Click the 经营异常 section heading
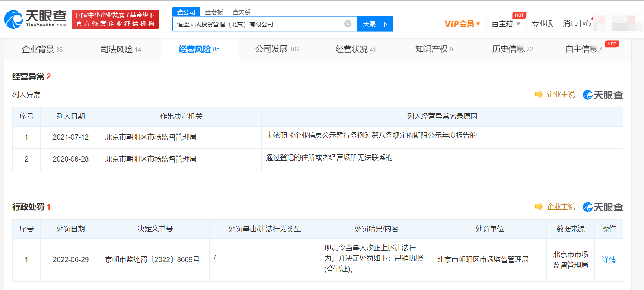The width and height of the screenshot is (644, 290). [x=28, y=77]
